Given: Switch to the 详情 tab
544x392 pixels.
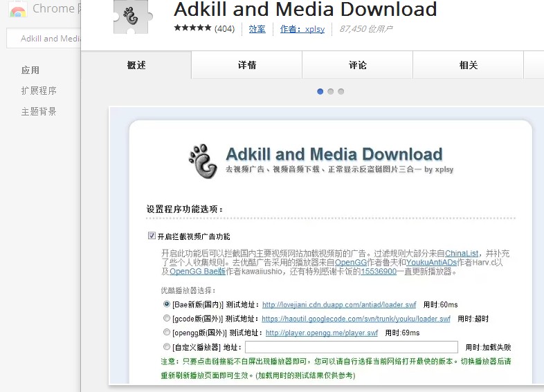Looking at the screenshot, I should pyautogui.click(x=247, y=65).
